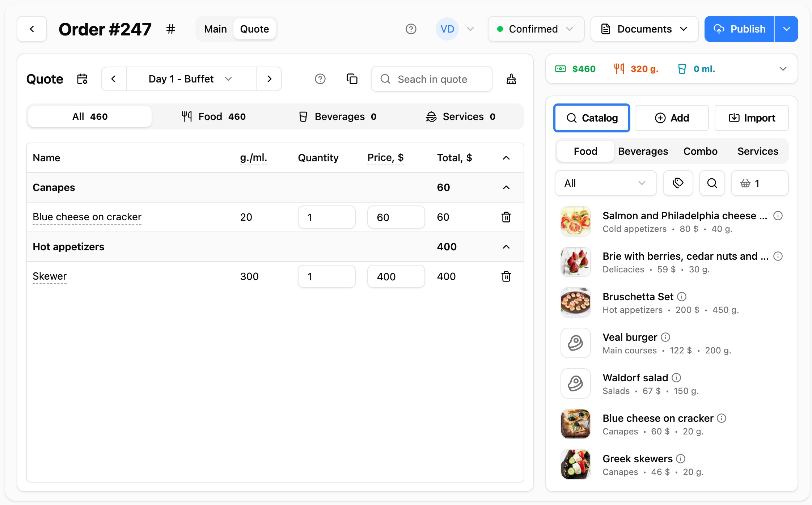
Task: Click the Bruschetta Set thumbnail
Action: 576,302
